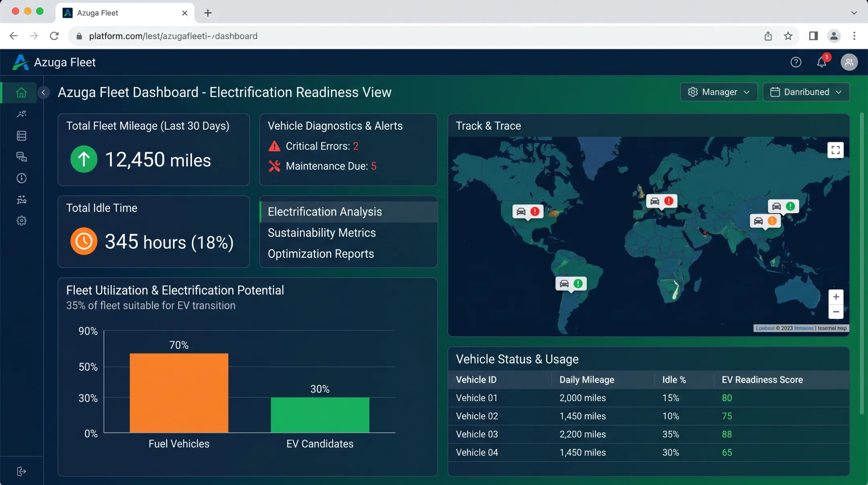Select the North America vehicle alert marker
Image resolution: width=868 pixels, height=485 pixels.
pos(528,212)
